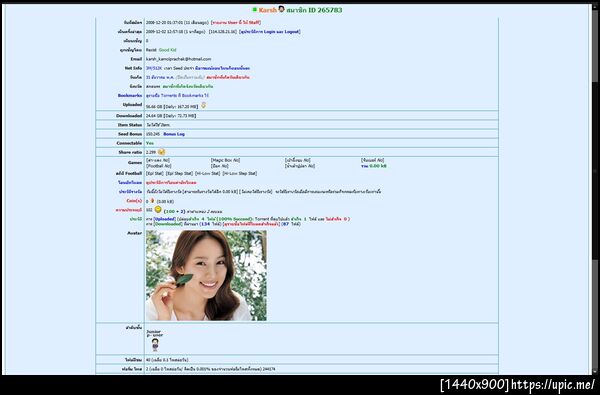Open the Magic Box game link
Screen dimensions: 600x395
(225, 160)
